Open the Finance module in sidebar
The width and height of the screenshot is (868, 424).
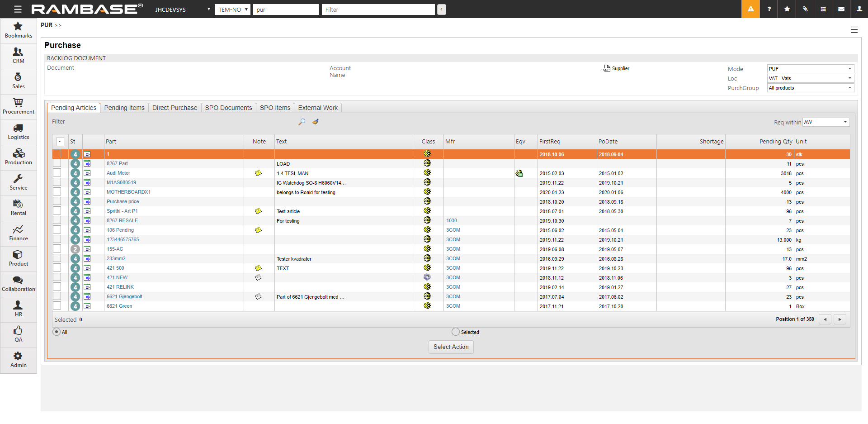(x=18, y=233)
